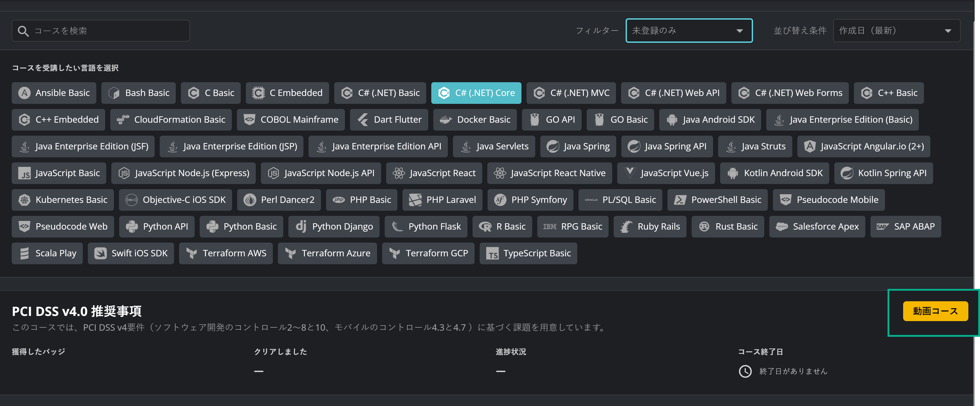Viewport: 980px width, 406px height.
Task: Click the JavaScript Basic JS icon
Action: 24,173
